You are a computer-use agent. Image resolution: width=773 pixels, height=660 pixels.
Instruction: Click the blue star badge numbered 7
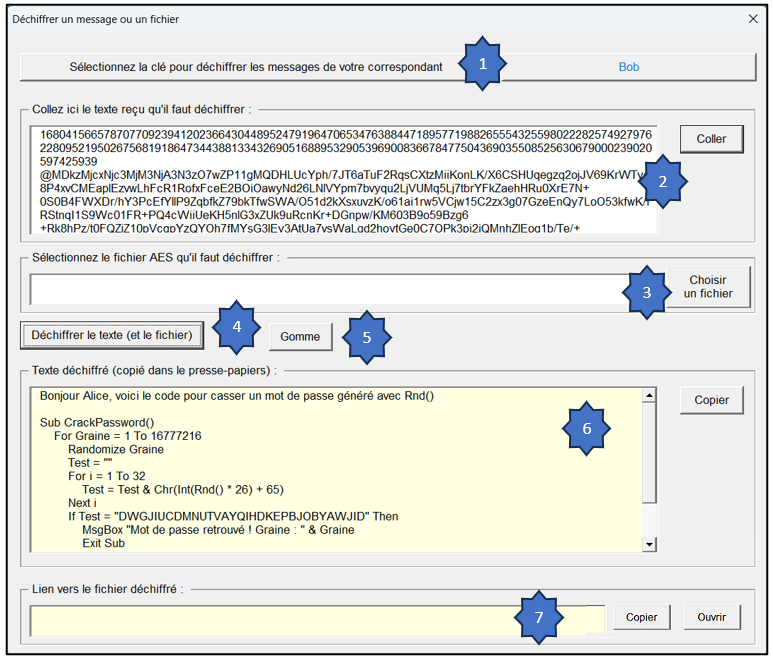point(540,617)
